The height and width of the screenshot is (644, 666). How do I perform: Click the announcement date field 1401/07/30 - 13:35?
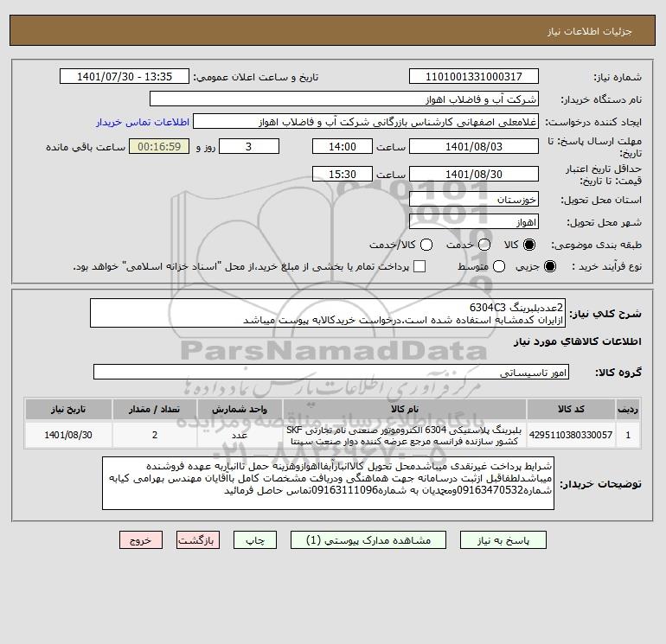click(125, 77)
